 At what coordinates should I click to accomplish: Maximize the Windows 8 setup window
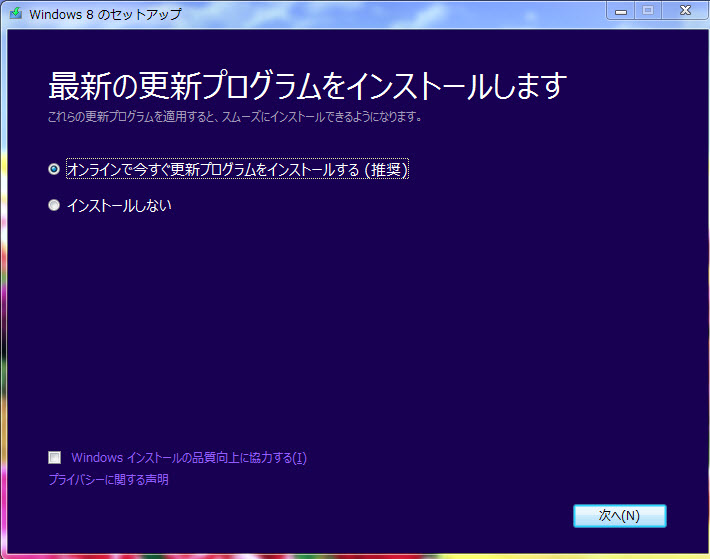[648, 11]
